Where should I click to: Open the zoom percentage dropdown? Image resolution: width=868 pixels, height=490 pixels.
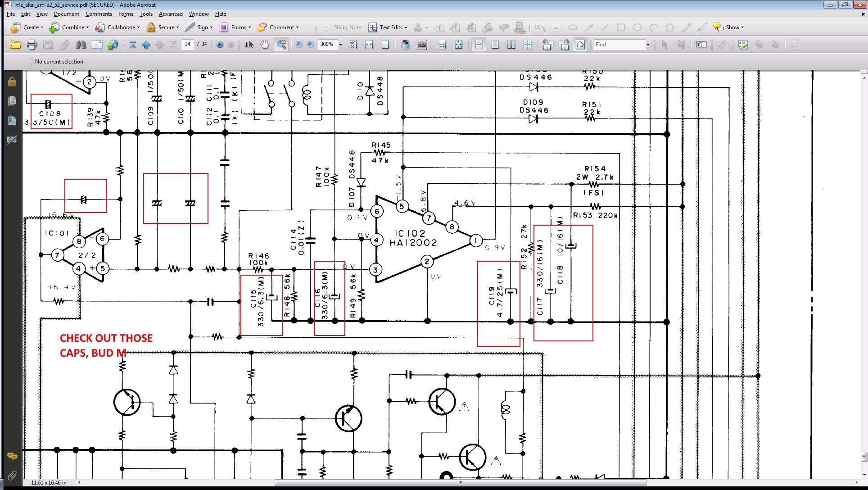[x=340, y=45]
